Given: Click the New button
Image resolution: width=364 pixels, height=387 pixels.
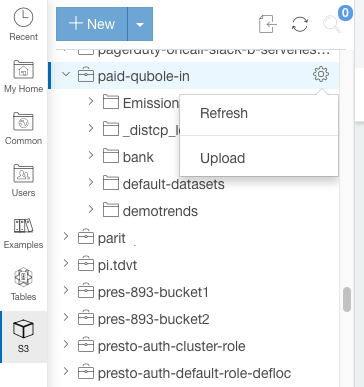Looking at the screenshot, I should (92, 24).
